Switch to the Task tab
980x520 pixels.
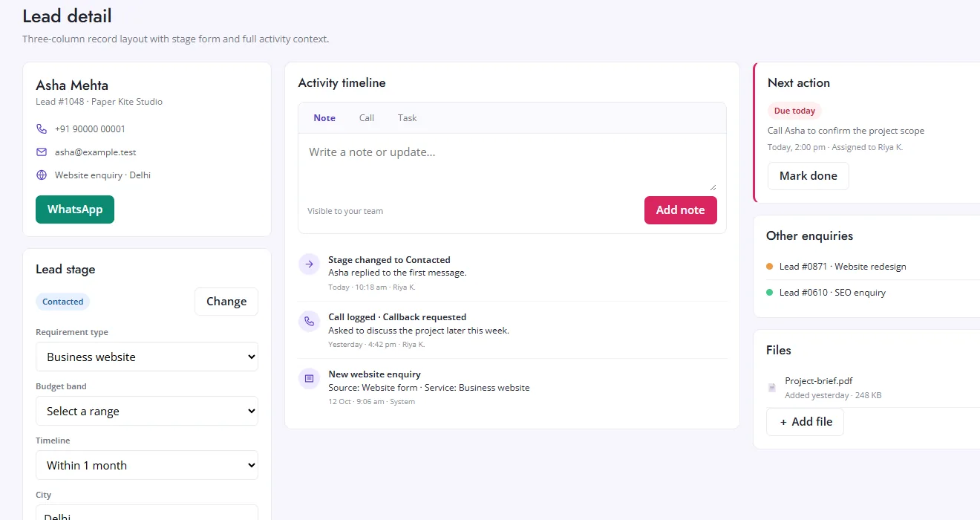click(x=407, y=118)
